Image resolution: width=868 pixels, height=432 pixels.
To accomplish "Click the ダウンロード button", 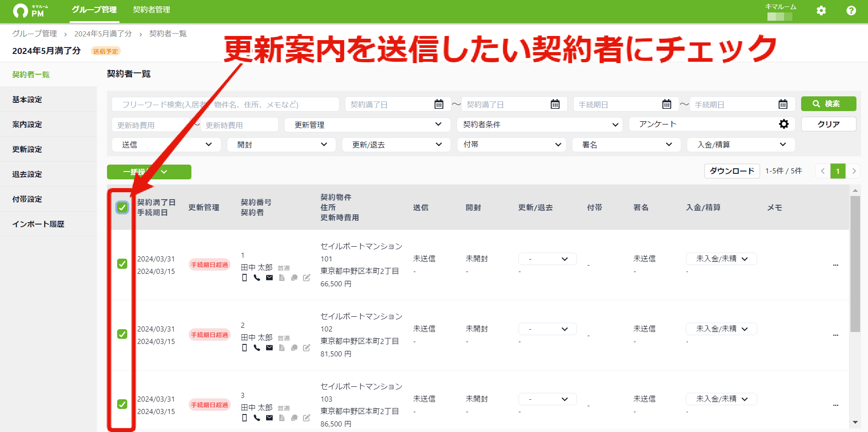I will click(732, 171).
